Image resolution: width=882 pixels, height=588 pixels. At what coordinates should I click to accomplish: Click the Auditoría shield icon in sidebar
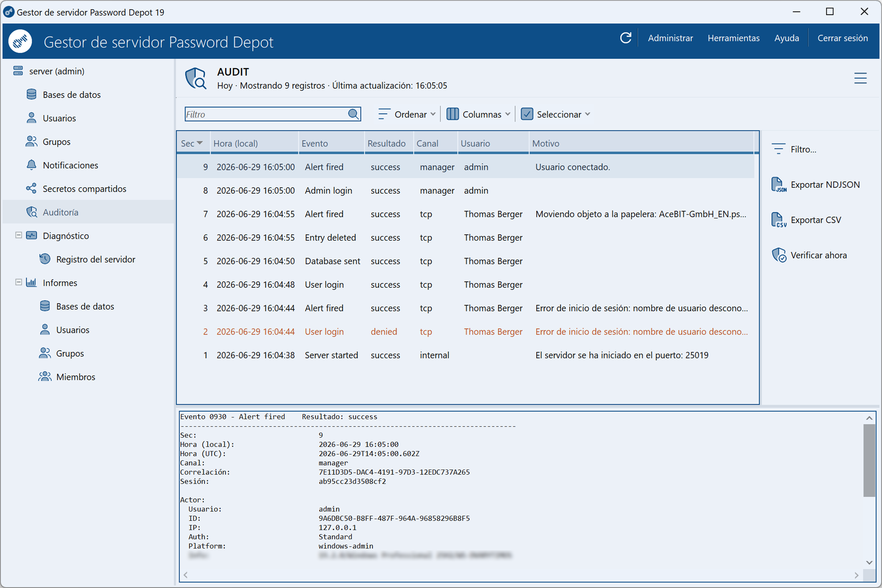(x=31, y=212)
